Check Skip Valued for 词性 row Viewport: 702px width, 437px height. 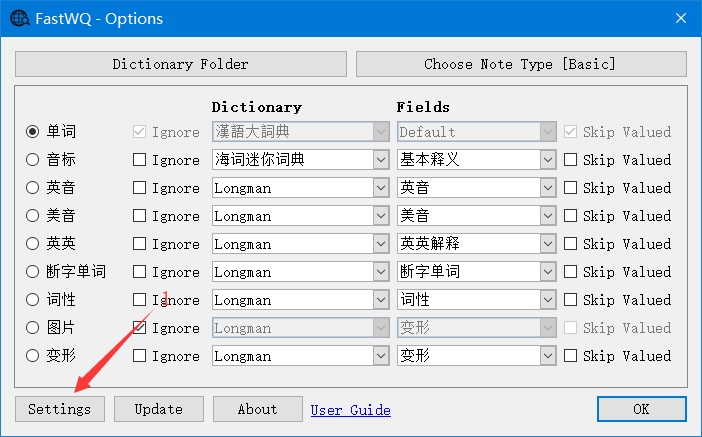pyautogui.click(x=571, y=300)
